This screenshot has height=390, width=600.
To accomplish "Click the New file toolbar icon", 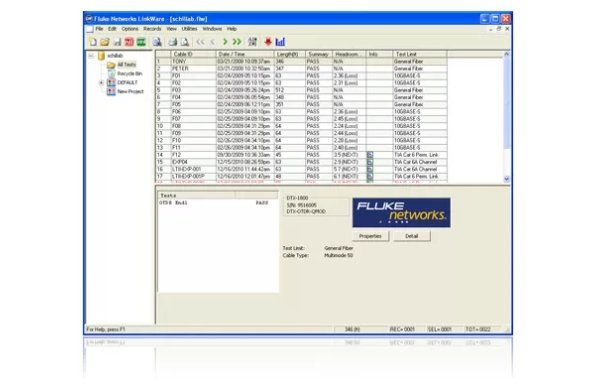I will (x=93, y=42).
